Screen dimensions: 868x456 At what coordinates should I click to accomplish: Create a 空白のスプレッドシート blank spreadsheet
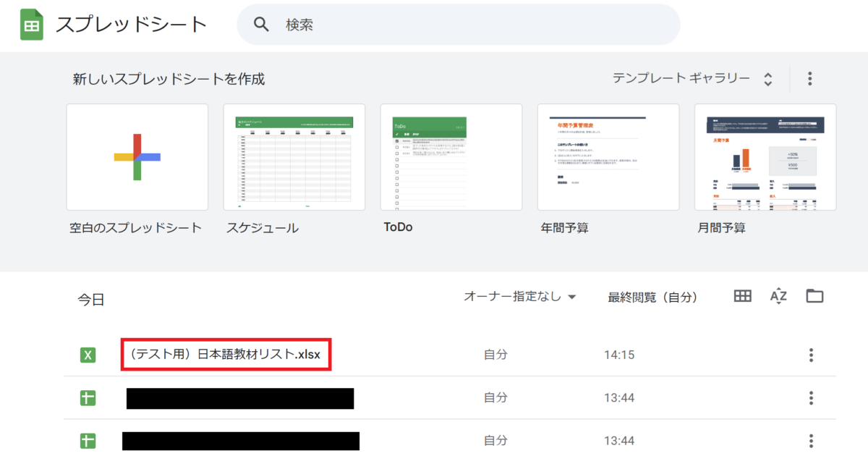coord(137,157)
